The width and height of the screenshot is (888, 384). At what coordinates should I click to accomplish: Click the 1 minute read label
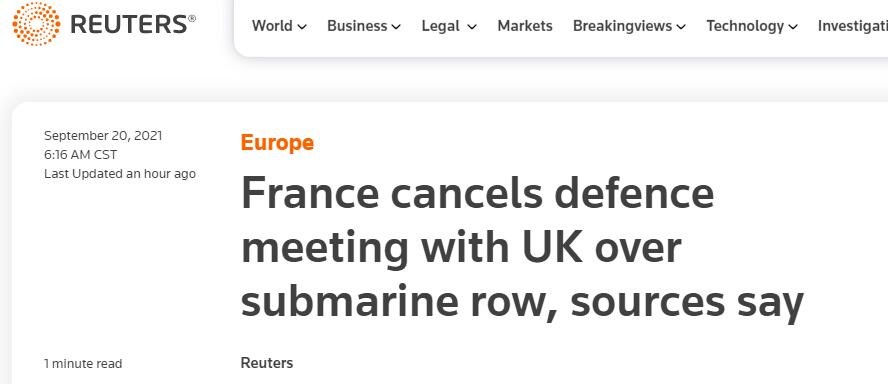coord(83,364)
